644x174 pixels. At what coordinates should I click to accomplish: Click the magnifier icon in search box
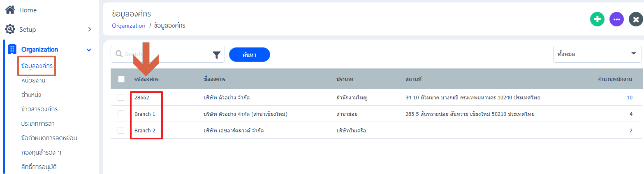119,54
